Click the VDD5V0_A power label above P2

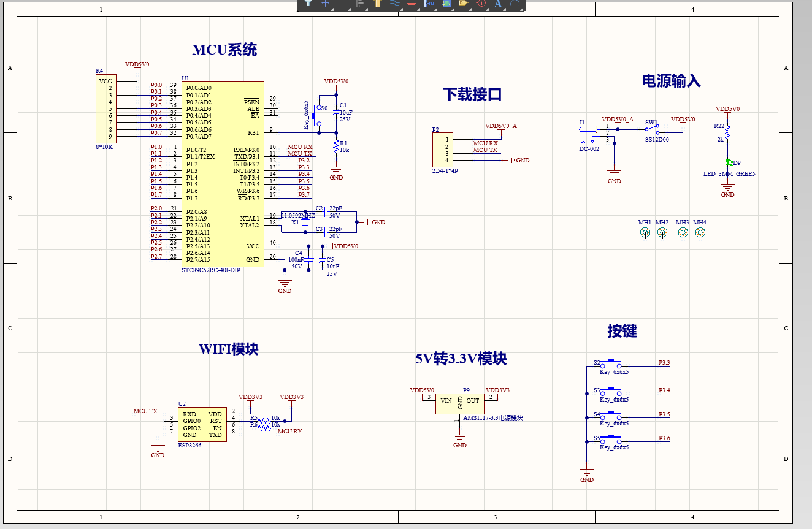click(501, 126)
